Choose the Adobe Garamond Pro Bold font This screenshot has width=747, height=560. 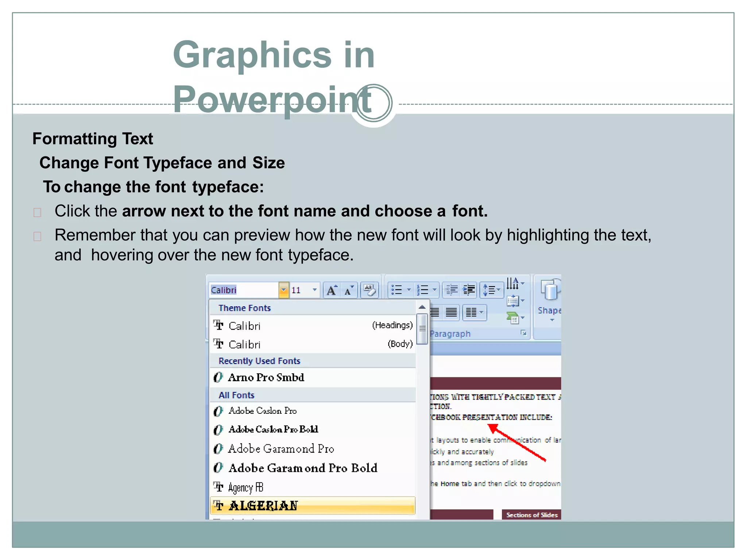(313, 468)
